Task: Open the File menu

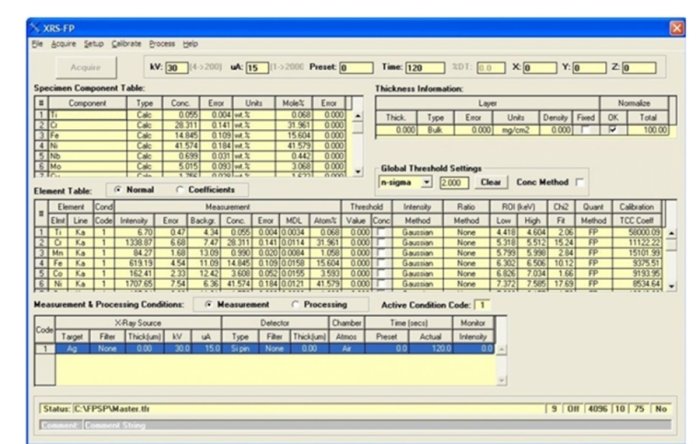Action: click(x=36, y=44)
